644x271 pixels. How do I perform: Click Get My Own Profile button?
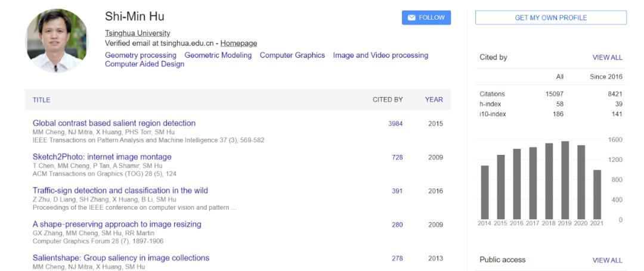(x=550, y=18)
